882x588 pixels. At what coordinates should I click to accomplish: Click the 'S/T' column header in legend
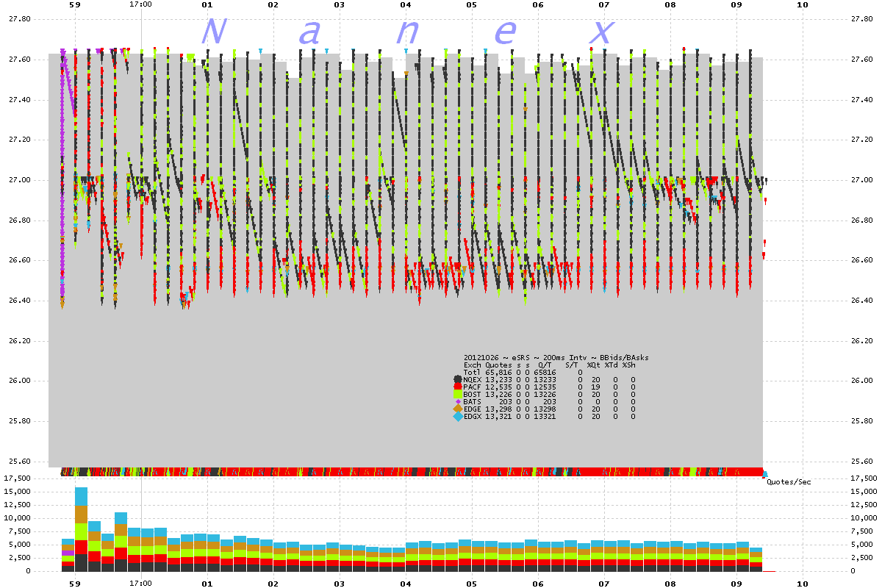tap(571, 365)
